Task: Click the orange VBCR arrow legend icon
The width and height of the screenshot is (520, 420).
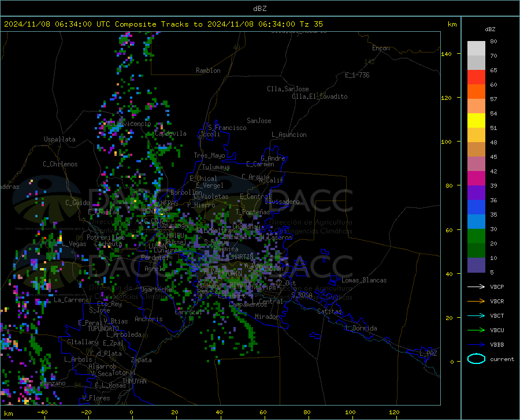Action: (x=476, y=302)
